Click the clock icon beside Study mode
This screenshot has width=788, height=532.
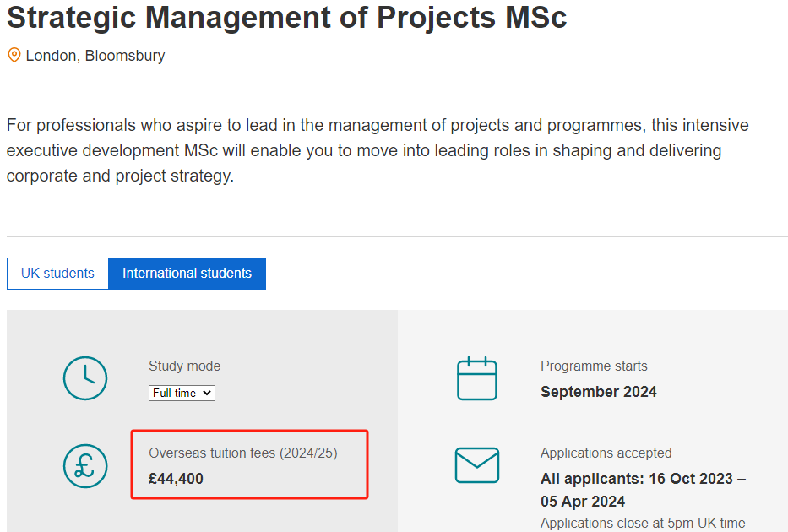[x=85, y=378]
